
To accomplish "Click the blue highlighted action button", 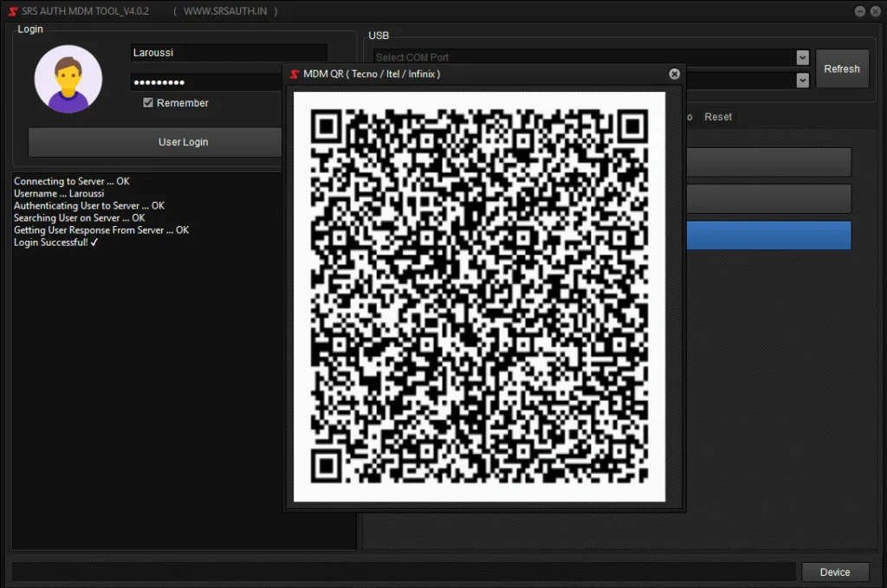I will [769, 236].
